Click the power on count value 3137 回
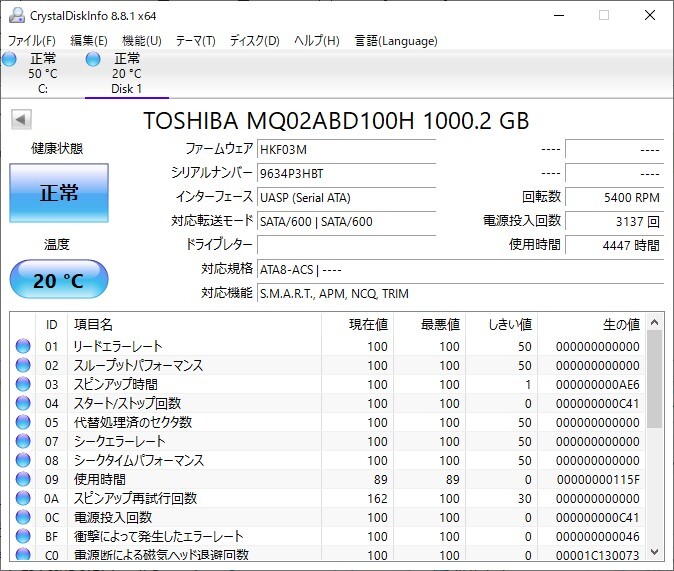The image size is (674, 571). (615, 221)
